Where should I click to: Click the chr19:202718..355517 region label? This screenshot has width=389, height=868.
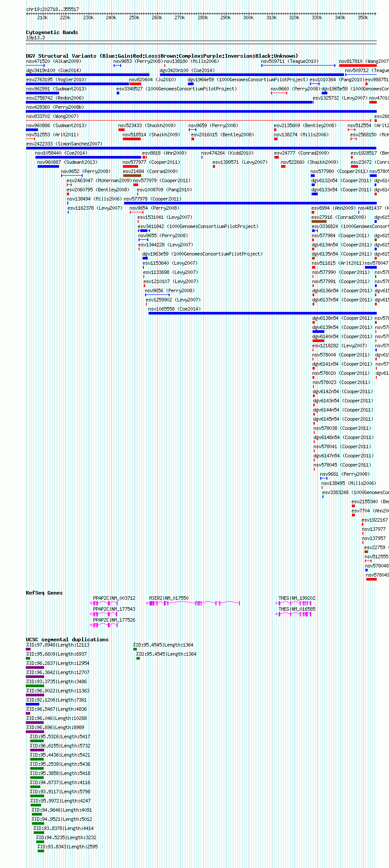tap(52, 9)
